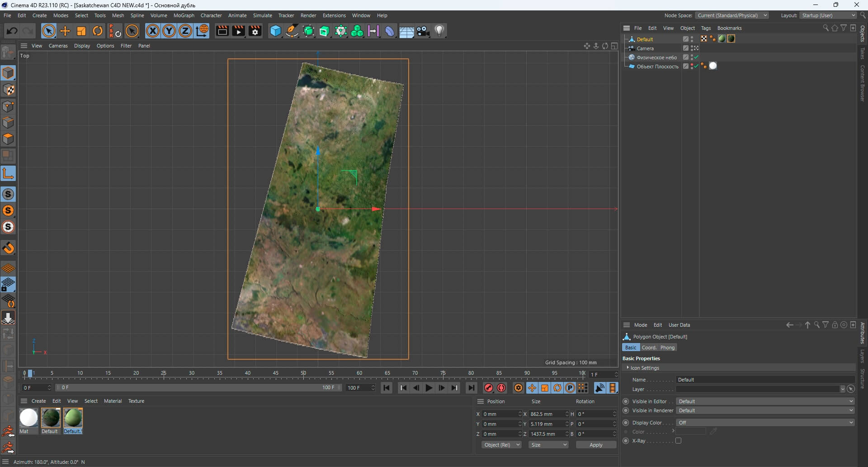Toggle Z axis lock
The image size is (868, 467).
(185, 31)
